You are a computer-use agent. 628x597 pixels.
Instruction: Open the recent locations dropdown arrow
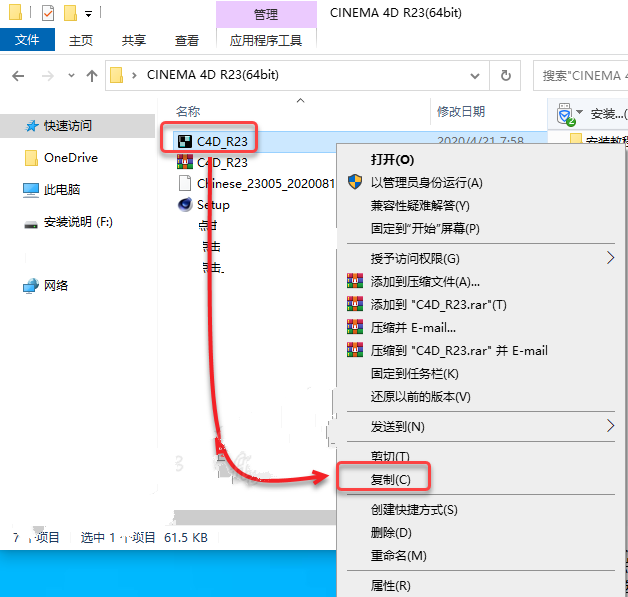(x=71, y=75)
